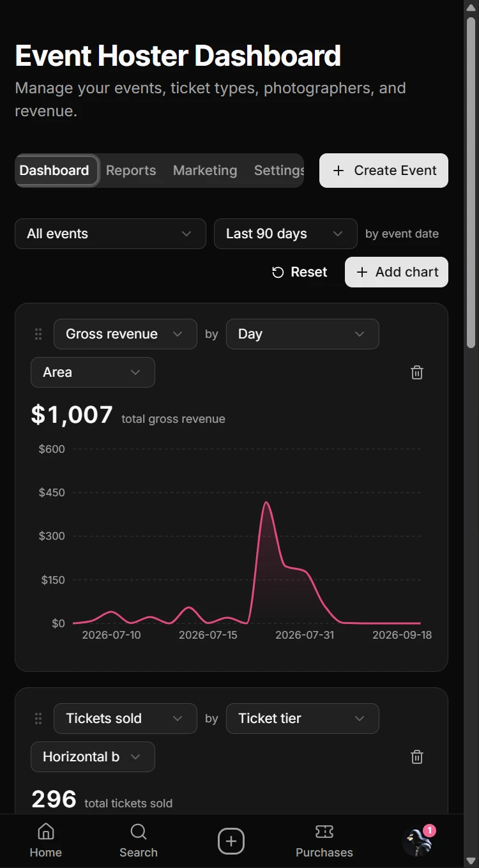479x868 pixels.
Task: Click the 2026-07-31 axis label
Action: [305, 636]
